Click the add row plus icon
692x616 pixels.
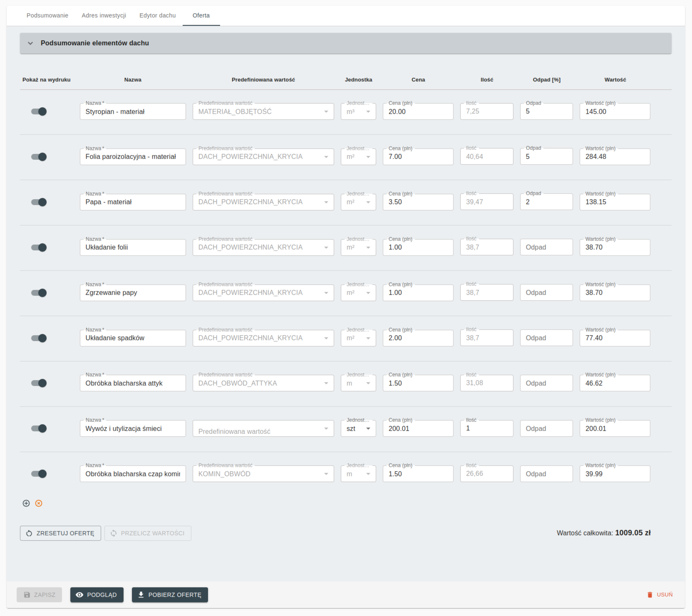(x=26, y=503)
